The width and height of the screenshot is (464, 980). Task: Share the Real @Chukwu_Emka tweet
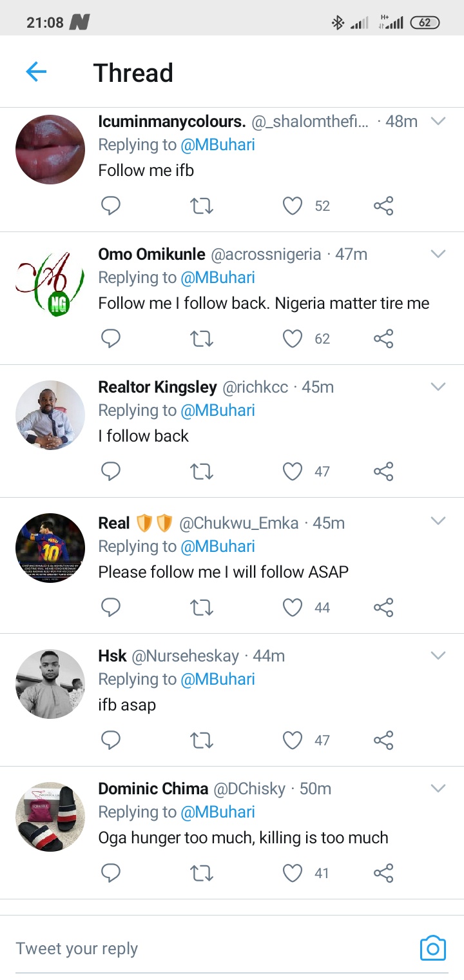tap(383, 607)
